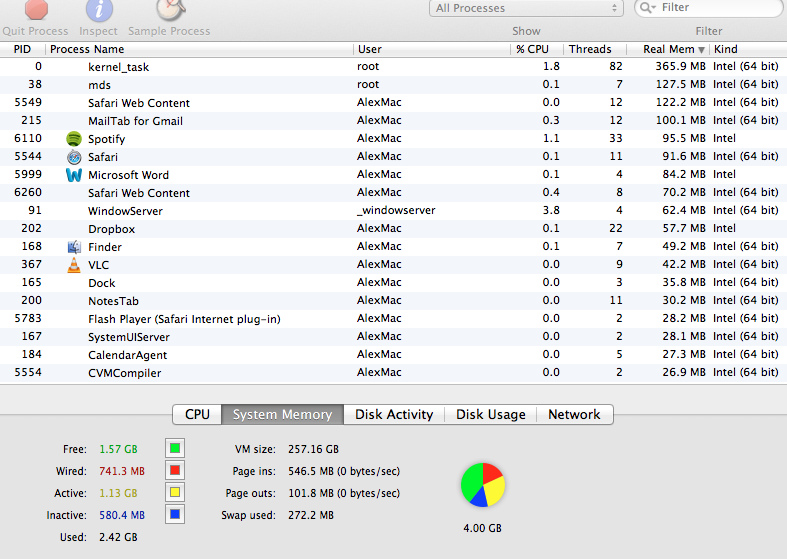This screenshot has height=559, width=787.
Task: Select the CVMCompiler process row
Action: (x=394, y=373)
